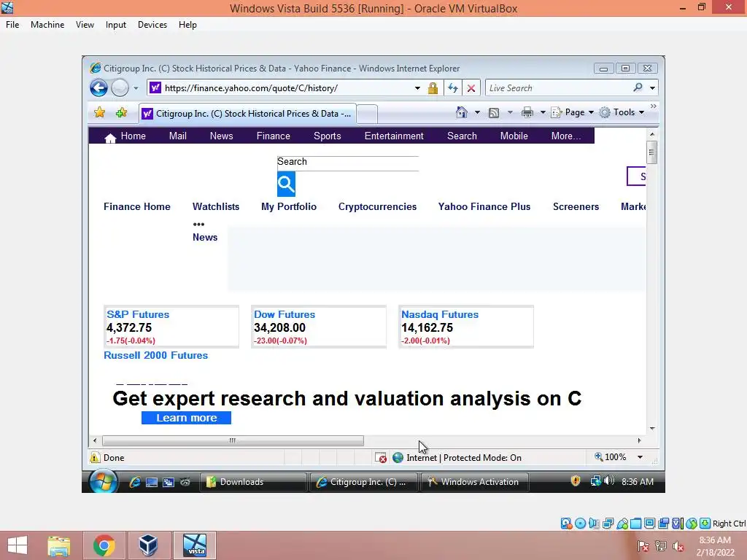Open File Explorer from host taskbar

coord(59,545)
